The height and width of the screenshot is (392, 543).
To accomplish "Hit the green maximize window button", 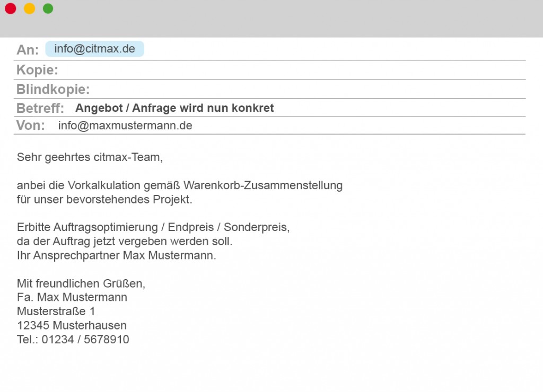I will point(48,8).
